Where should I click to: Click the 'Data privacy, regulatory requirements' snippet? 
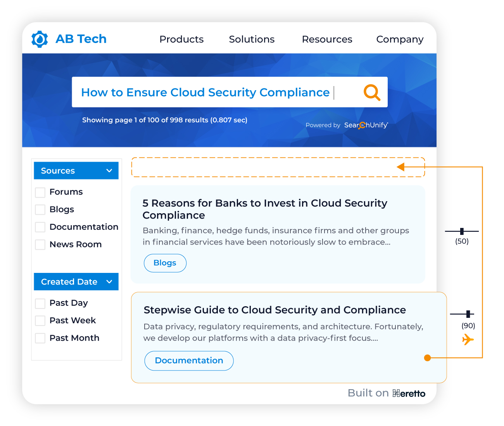(x=283, y=332)
